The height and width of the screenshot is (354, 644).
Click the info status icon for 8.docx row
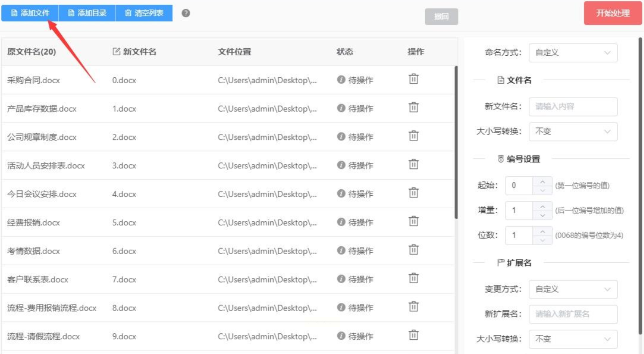point(341,307)
